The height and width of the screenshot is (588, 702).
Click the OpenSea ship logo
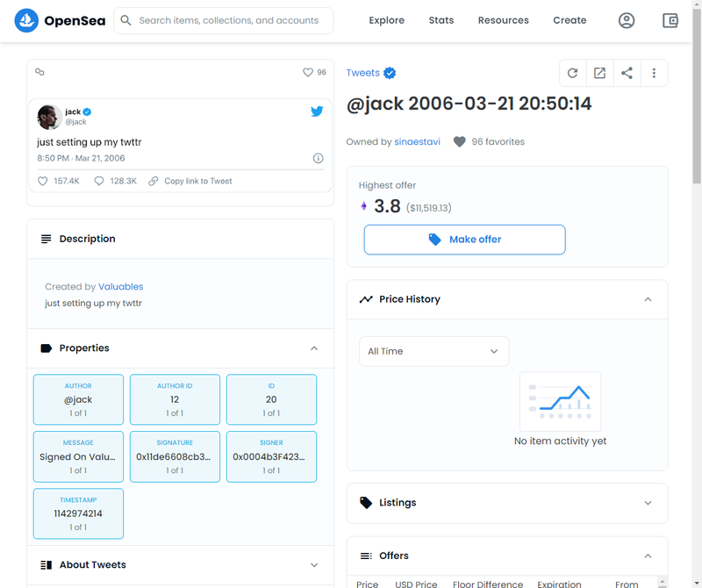click(x=26, y=20)
